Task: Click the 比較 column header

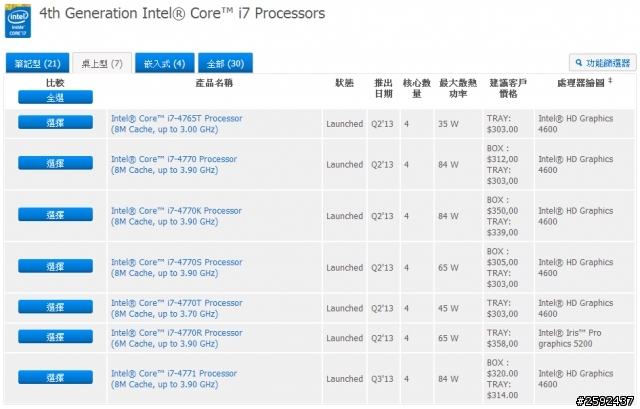Action: [55, 83]
